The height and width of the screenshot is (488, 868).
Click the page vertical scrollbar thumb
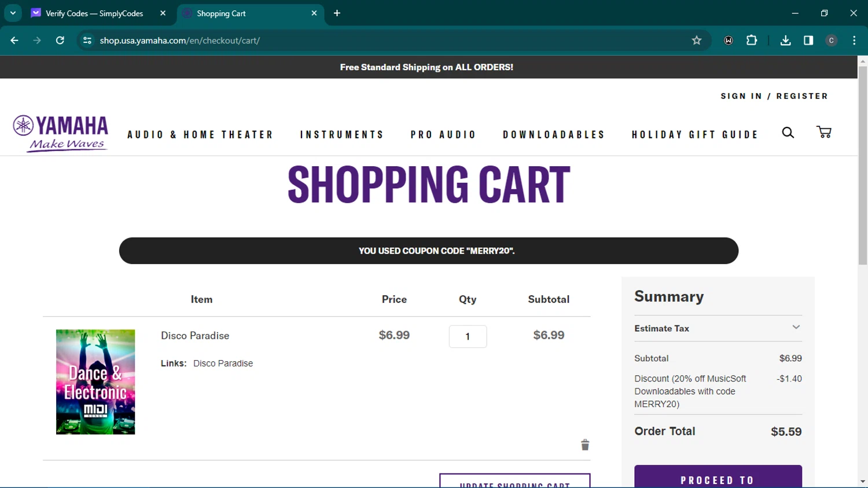pos(863,165)
